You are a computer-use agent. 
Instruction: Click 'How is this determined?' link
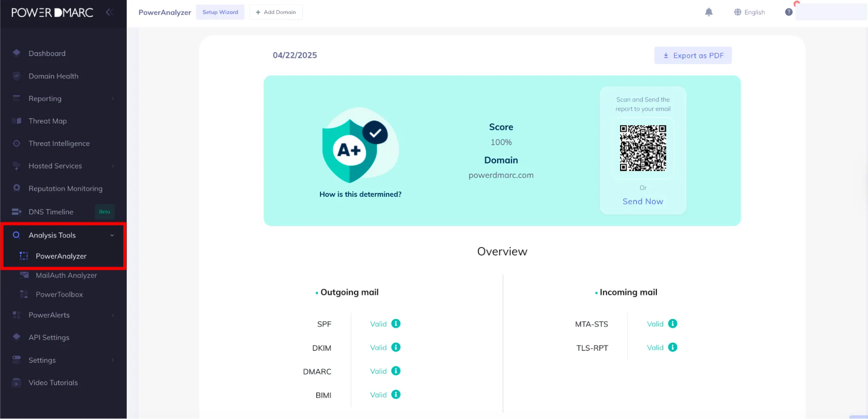(360, 194)
